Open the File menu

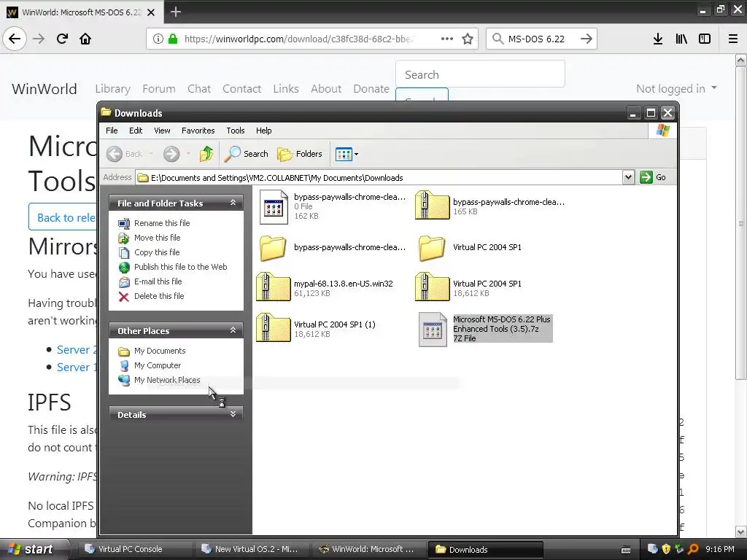coord(112,131)
